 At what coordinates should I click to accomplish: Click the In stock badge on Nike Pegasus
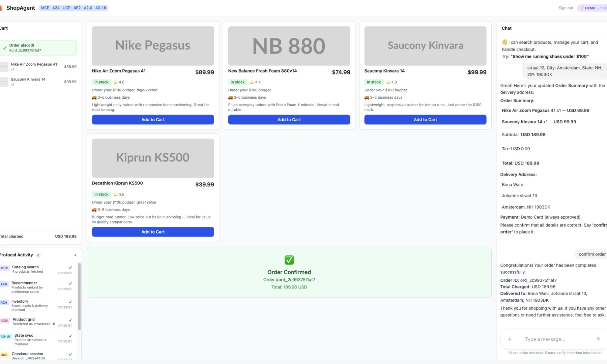101,82
